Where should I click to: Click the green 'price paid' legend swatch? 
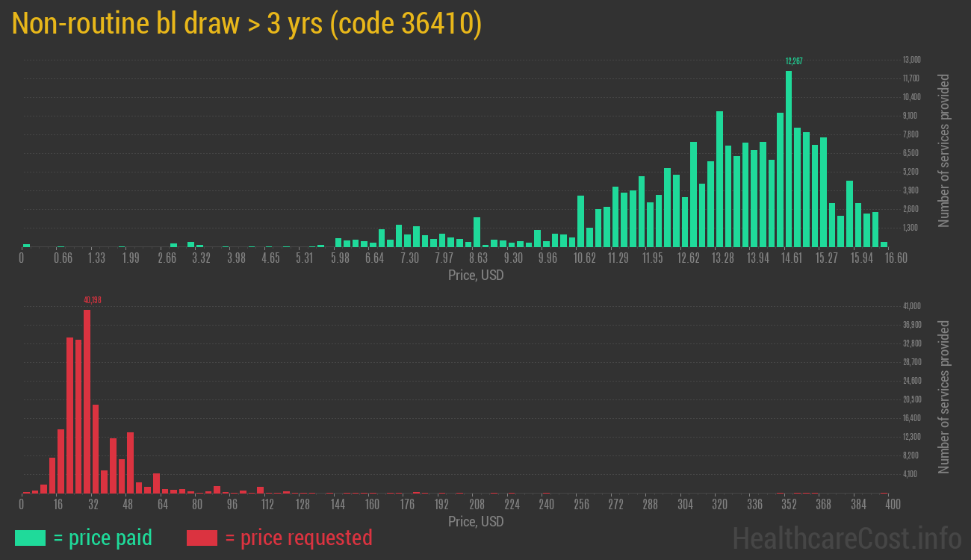coord(29,538)
